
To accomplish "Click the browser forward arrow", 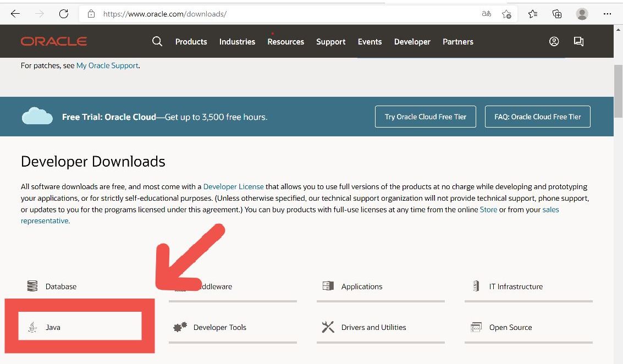I will [40, 14].
